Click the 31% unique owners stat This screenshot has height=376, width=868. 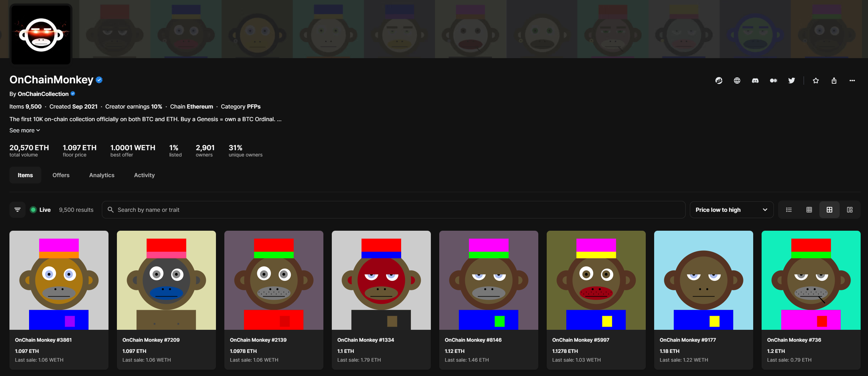pyautogui.click(x=245, y=151)
